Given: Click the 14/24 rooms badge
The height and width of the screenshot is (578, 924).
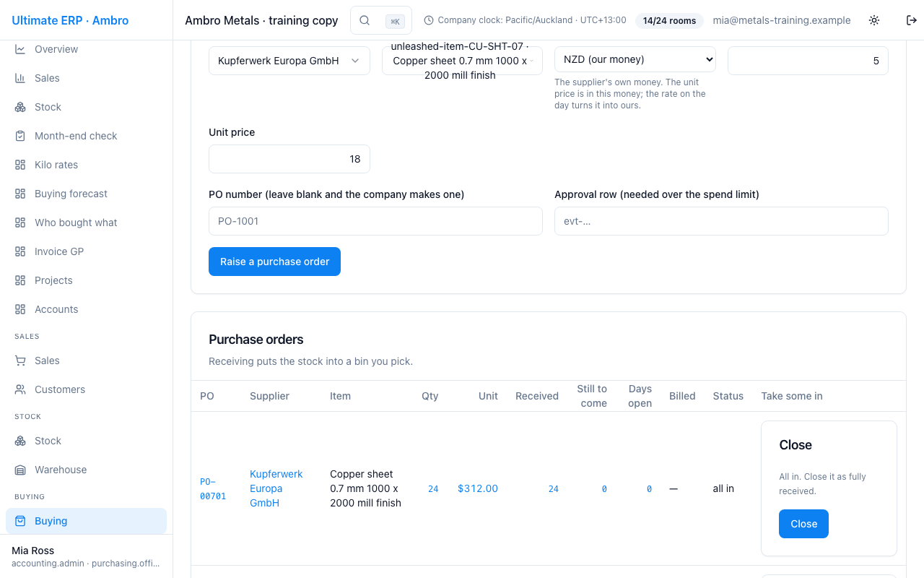Looking at the screenshot, I should (x=669, y=20).
